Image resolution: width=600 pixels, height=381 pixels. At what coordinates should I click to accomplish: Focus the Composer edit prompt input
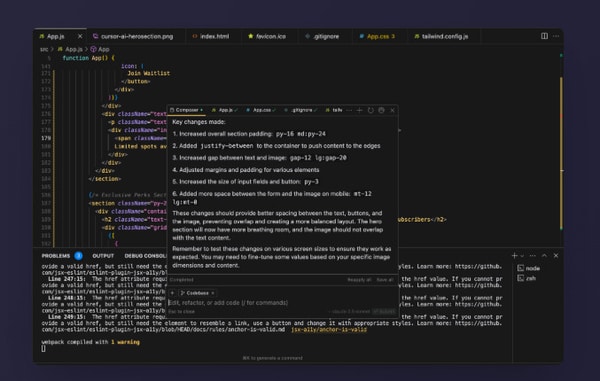click(282, 303)
